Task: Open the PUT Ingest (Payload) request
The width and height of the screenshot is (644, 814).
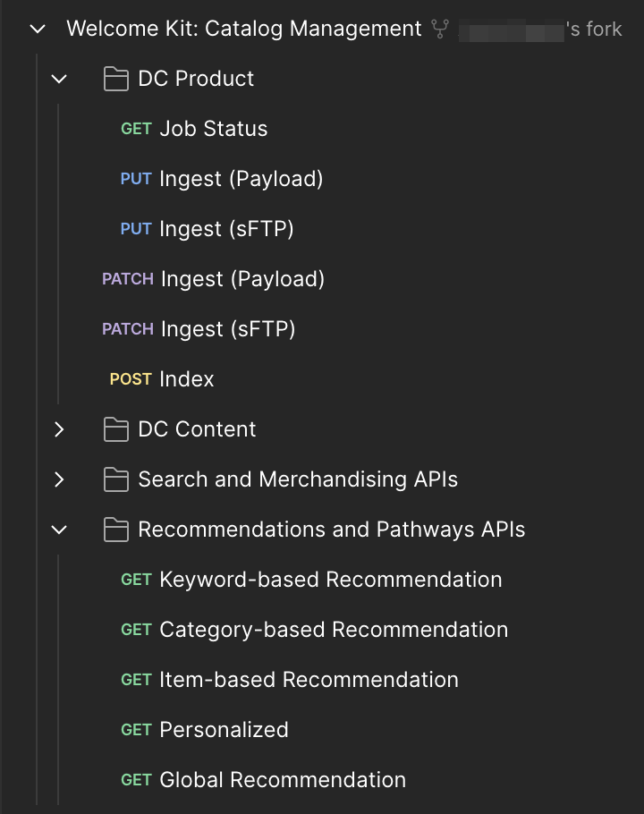Action: 241,179
